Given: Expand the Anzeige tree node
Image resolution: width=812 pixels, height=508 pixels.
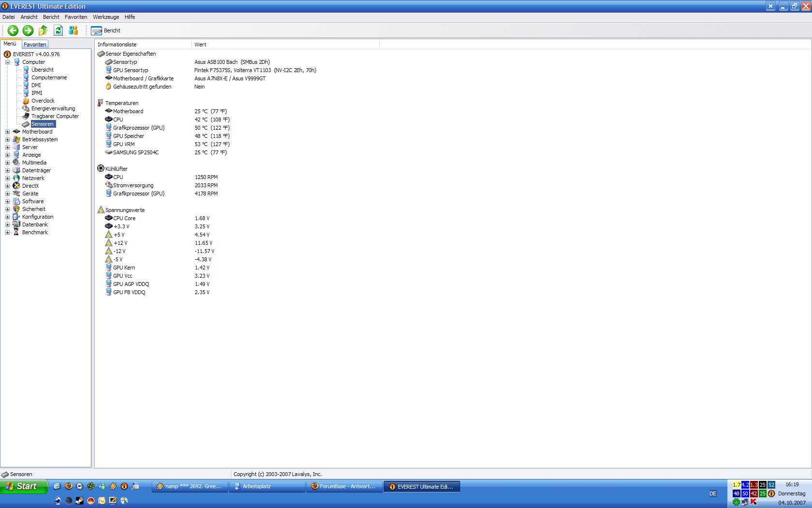Looking at the screenshot, I should click(7, 155).
